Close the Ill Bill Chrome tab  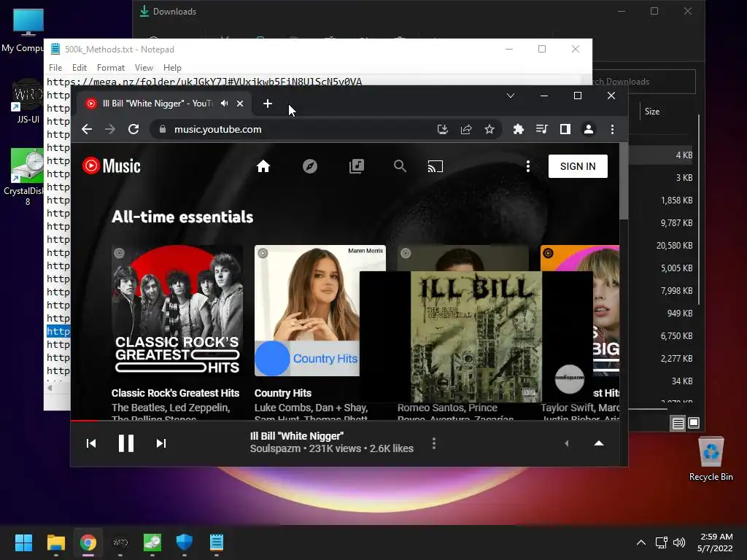pos(240,104)
